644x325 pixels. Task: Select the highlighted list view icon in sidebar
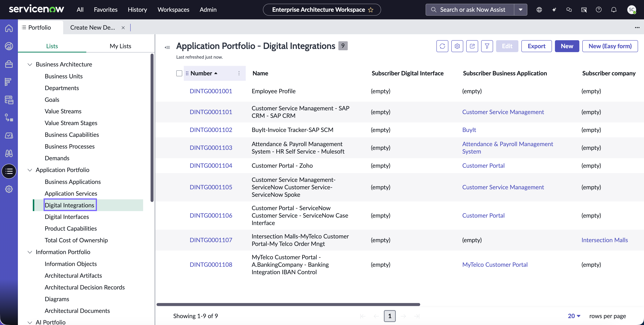pos(9,171)
